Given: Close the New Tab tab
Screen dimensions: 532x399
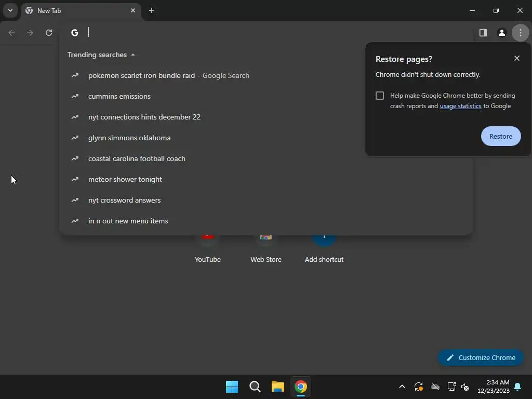Looking at the screenshot, I should (x=133, y=10).
